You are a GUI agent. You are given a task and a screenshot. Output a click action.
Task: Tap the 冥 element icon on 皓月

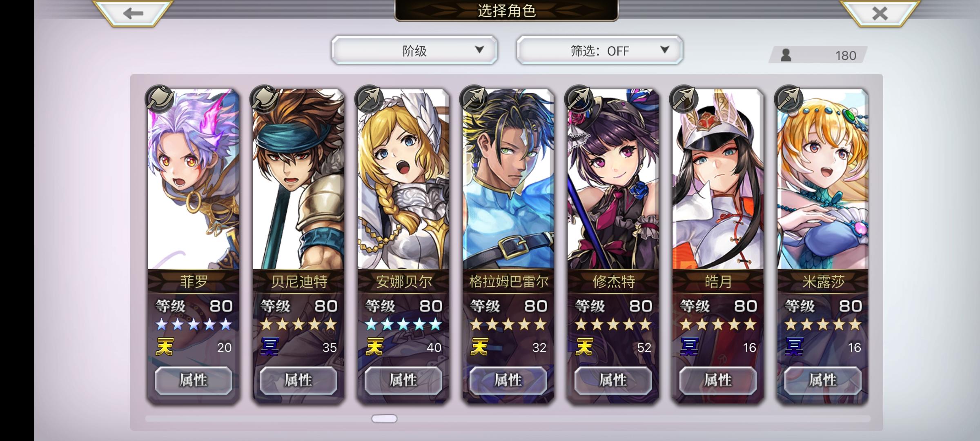click(689, 347)
